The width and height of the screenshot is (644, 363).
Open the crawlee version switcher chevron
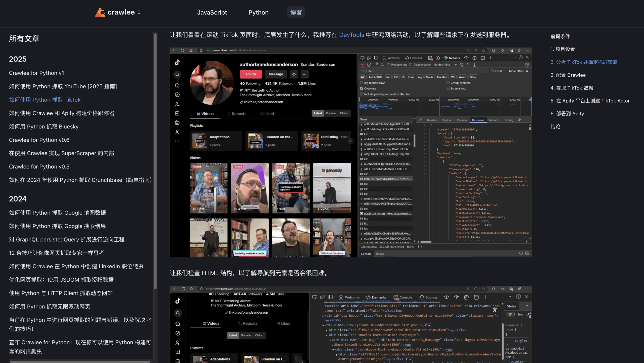pos(139,12)
